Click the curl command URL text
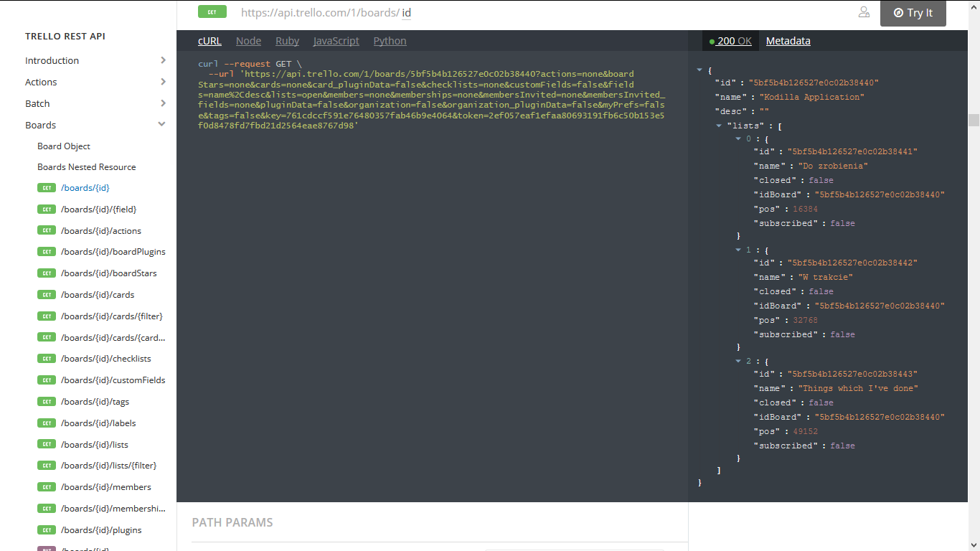 click(x=432, y=99)
